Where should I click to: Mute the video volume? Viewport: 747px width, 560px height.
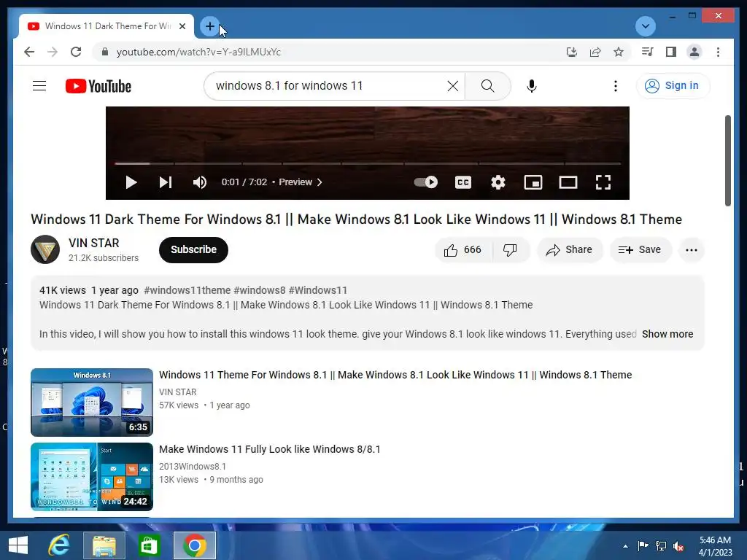(x=200, y=182)
